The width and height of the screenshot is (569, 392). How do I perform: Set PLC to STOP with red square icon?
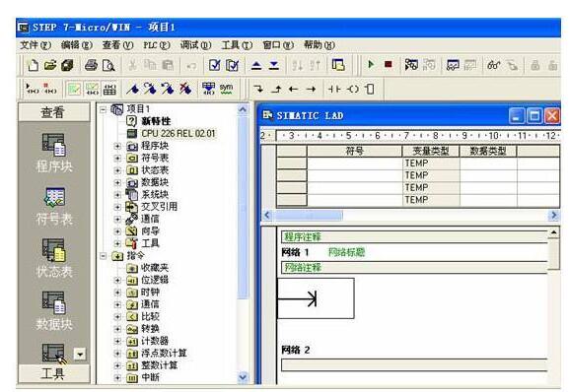click(x=389, y=64)
